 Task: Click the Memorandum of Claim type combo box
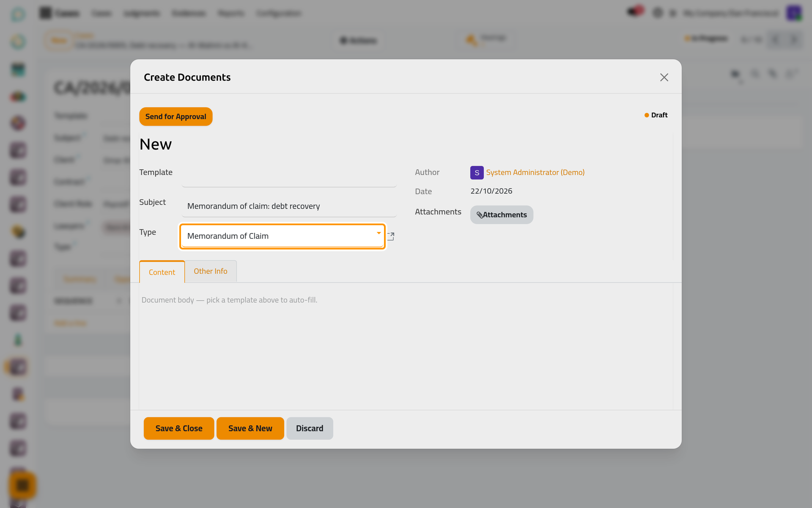coord(282,236)
